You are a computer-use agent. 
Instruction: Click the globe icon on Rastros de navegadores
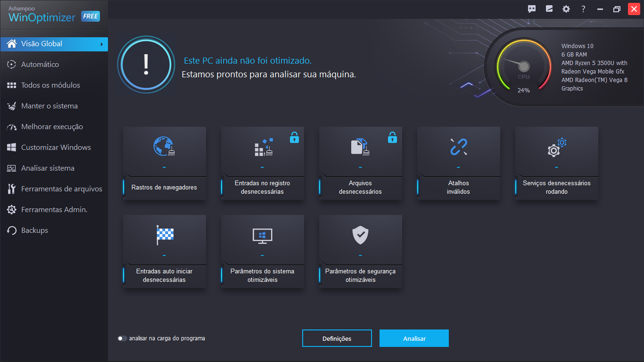tap(164, 147)
